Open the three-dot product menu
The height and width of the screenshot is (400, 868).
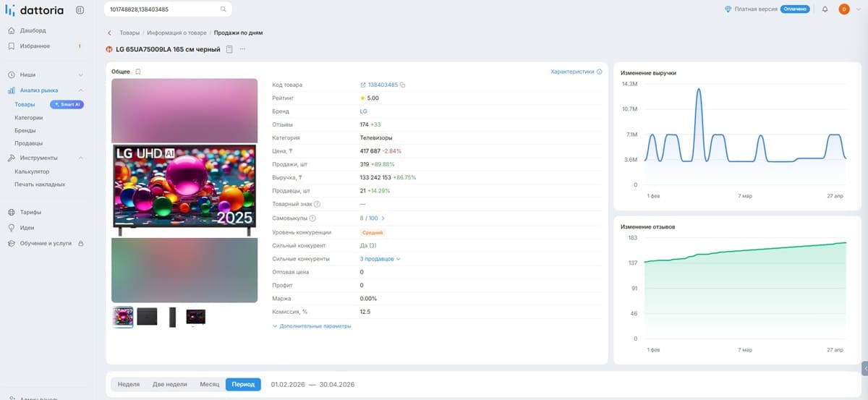242,49
